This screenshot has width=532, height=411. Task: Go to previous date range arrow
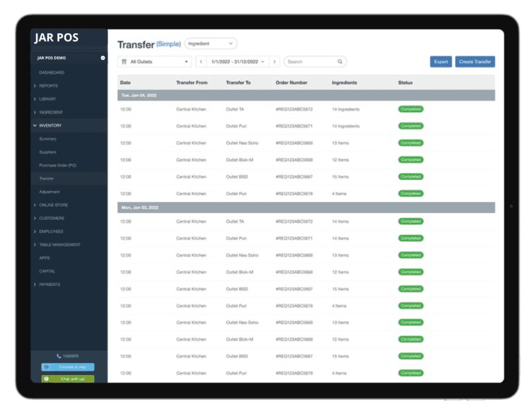[x=201, y=62]
